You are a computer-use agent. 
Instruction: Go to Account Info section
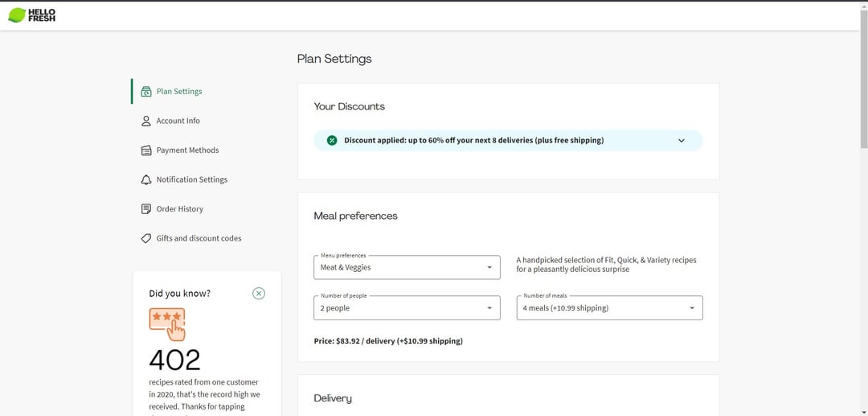click(178, 121)
